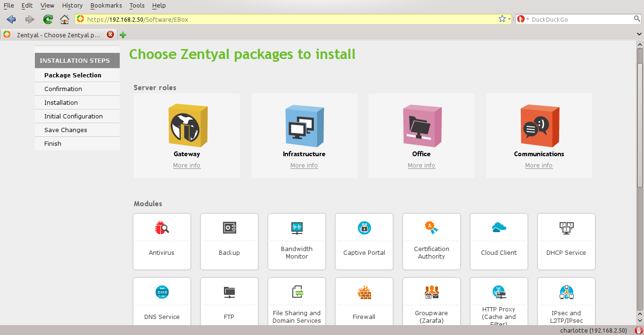Choose the Cloud Client module icon

499,228
